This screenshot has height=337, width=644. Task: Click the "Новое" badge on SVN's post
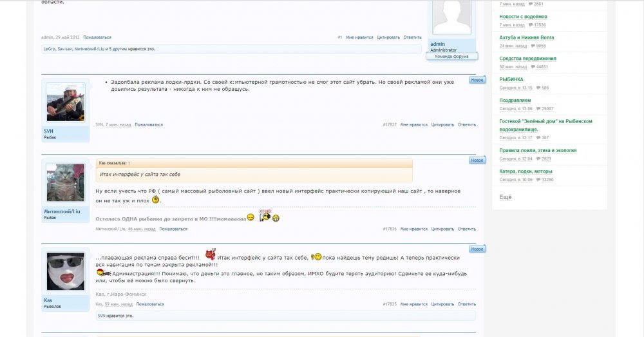point(477,80)
